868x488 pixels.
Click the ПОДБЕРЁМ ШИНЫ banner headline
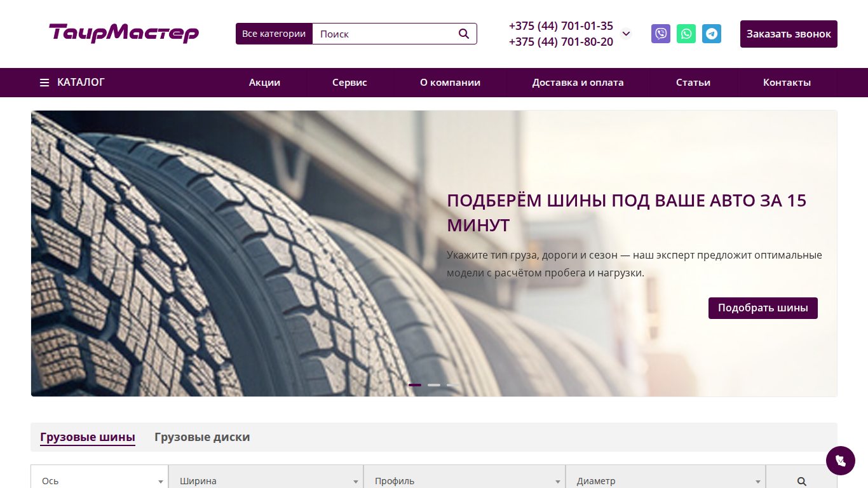627,213
